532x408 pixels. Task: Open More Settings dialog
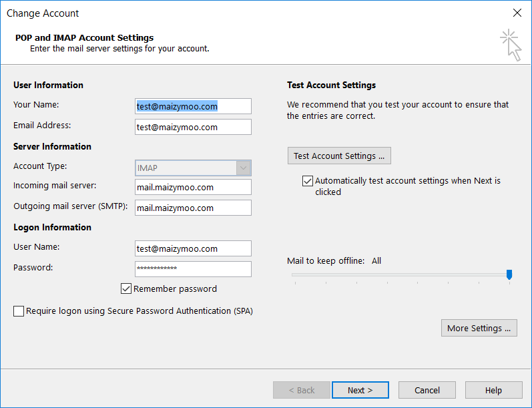pos(479,328)
